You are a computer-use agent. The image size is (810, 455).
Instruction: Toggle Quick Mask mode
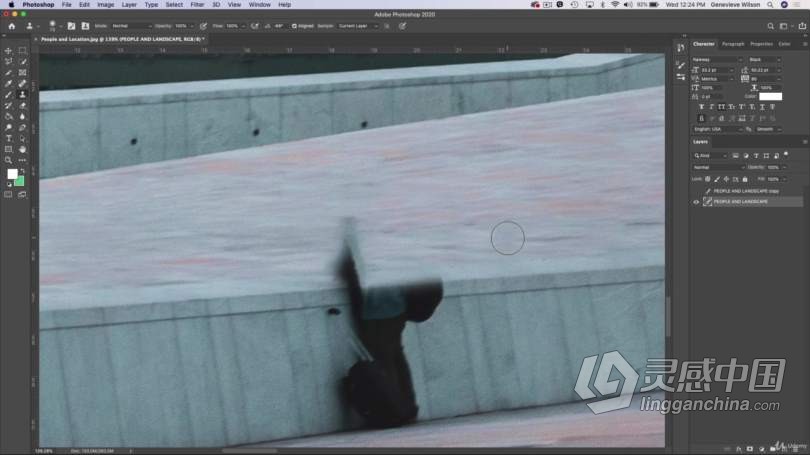8,195
